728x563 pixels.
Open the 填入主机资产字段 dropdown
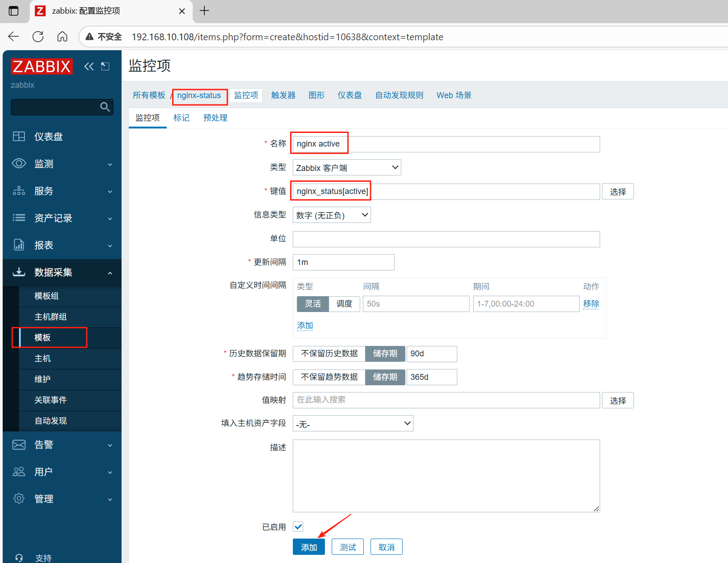point(353,424)
